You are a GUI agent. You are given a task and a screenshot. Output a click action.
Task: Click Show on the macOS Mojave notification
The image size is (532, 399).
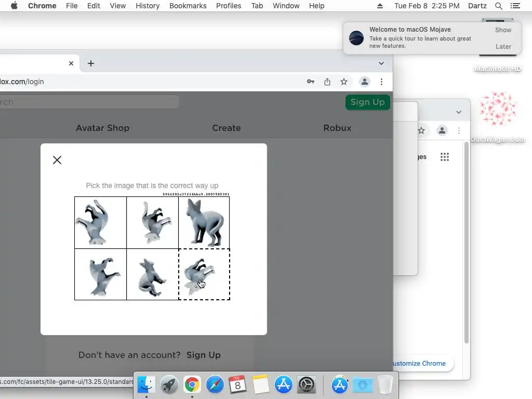(503, 30)
